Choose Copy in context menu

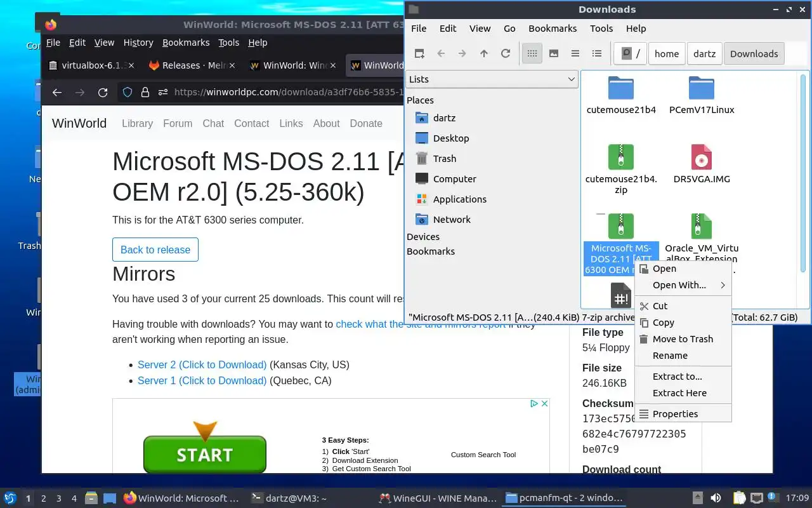(x=683, y=323)
